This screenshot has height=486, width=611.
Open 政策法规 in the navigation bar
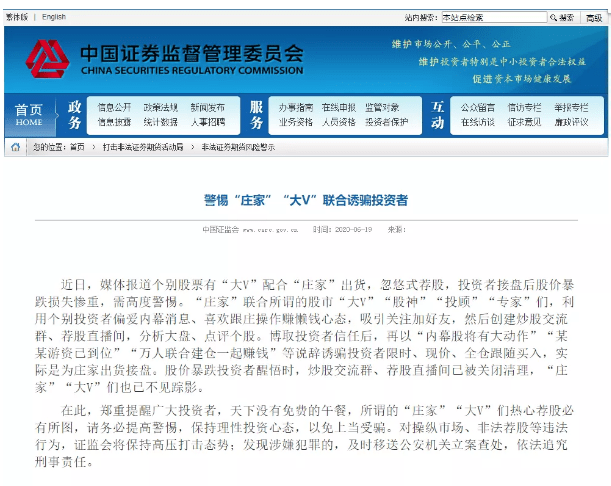pos(160,107)
